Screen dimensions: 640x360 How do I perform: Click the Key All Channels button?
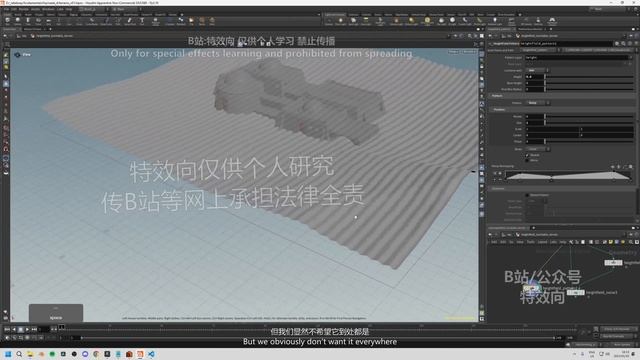coord(617,336)
